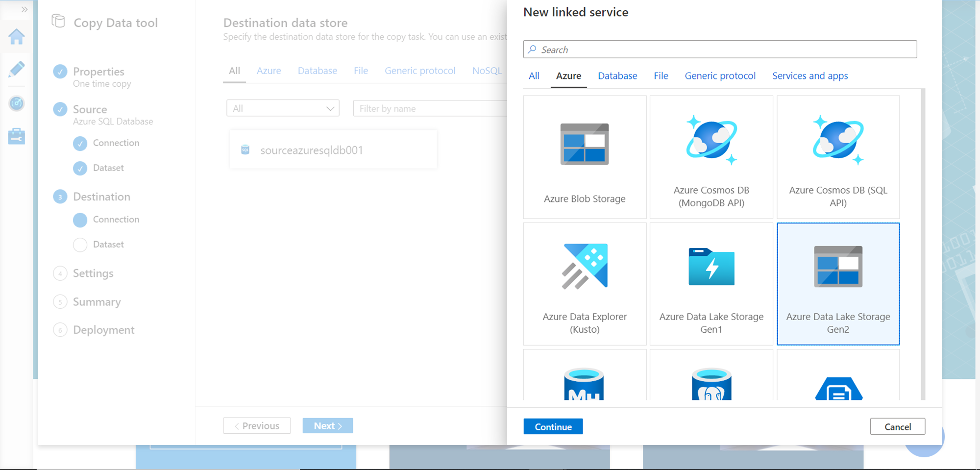Click the Destination Dataset empty circle
The width and height of the screenshot is (980, 470).
(x=80, y=245)
